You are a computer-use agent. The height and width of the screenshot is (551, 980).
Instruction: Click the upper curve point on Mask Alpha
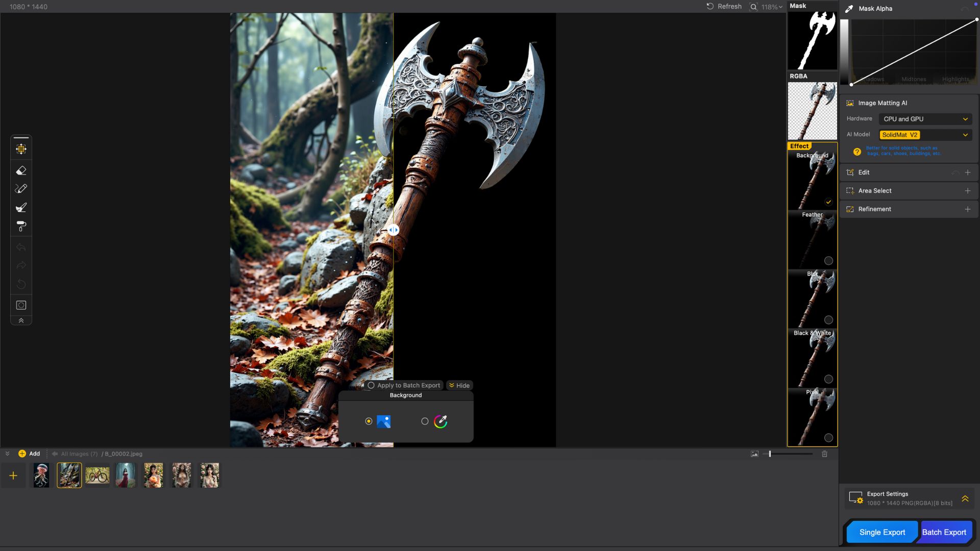(x=976, y=19)
